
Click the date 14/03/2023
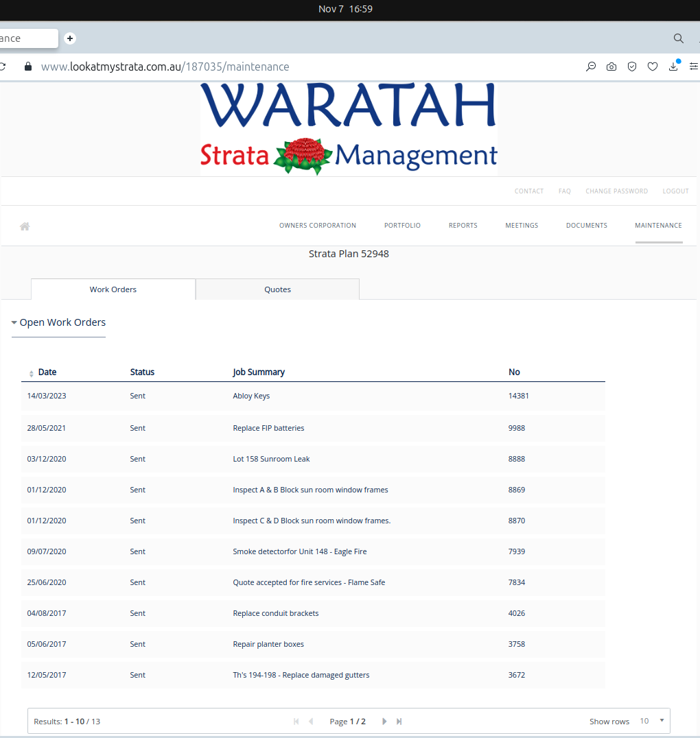[47, 396]
